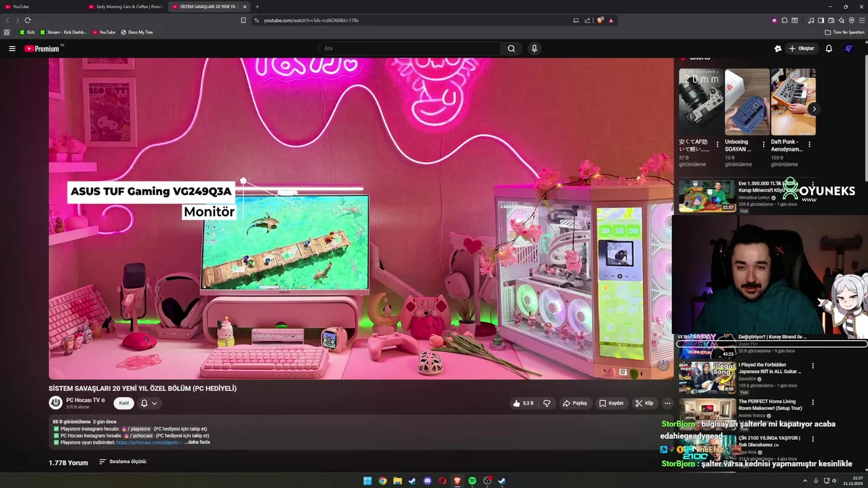
Task: Join the channel via Katıl button
Action: (x=124, y=403)
